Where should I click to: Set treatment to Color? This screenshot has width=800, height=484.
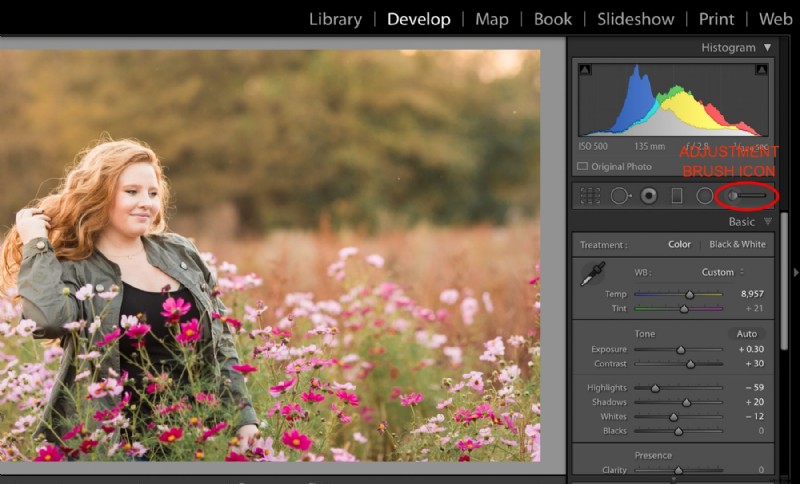(x=680, y=244)
